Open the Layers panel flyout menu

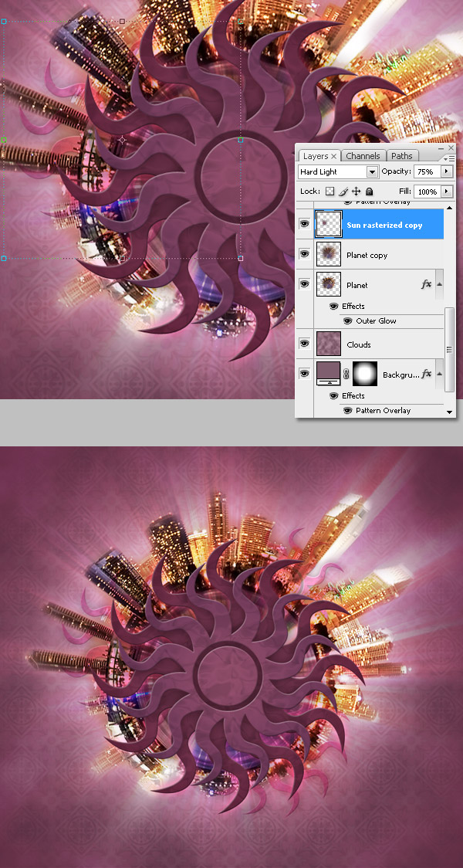(451, 158)
